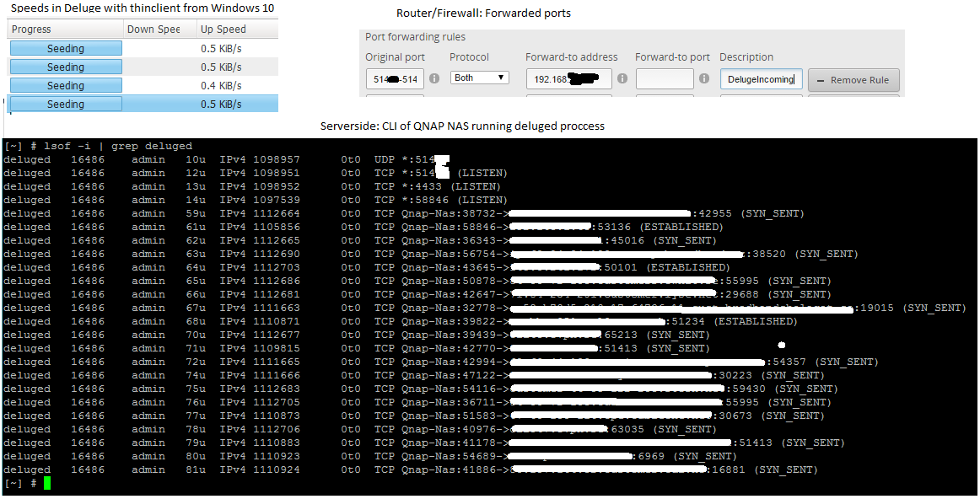This screenshot has width=980, height=499.
Task: Click info icon beside Original port field
Action: point(434,78)
